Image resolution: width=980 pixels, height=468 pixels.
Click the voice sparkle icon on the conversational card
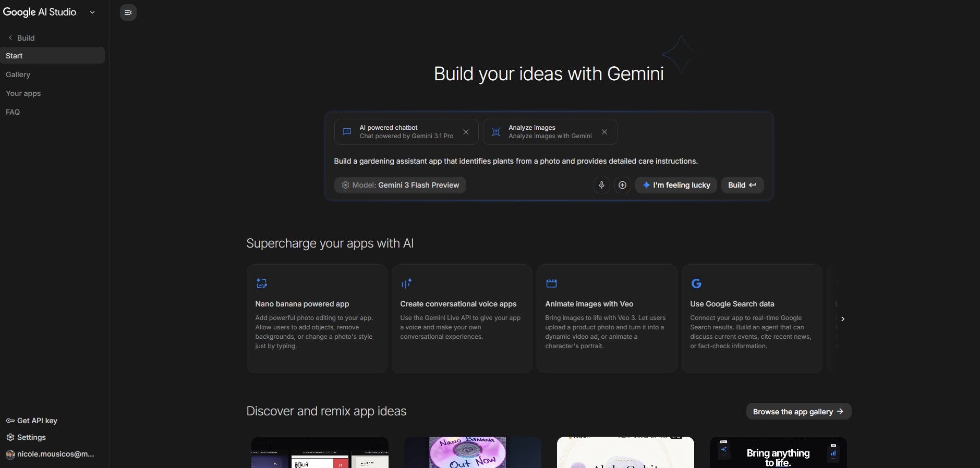(406, 284)
